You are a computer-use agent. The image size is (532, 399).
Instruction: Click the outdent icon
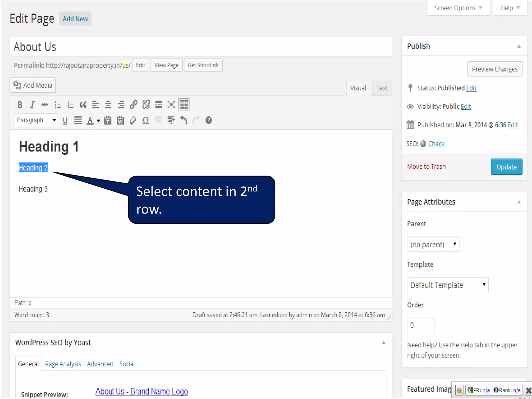pos(158,120)
